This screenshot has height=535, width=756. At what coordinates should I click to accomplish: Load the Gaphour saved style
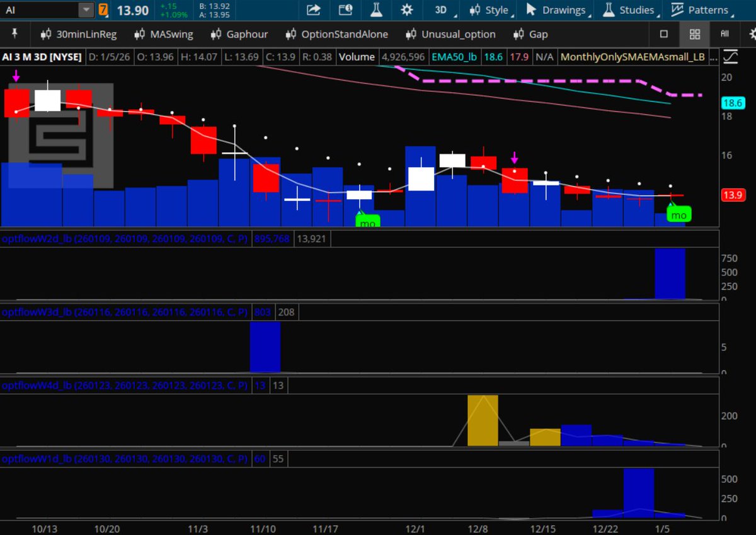[x=239, y=34]
